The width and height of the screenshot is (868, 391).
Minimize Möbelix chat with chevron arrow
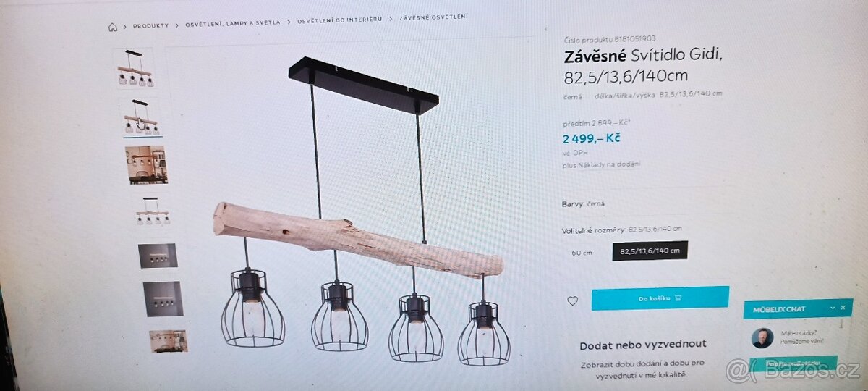click(833, 308)
